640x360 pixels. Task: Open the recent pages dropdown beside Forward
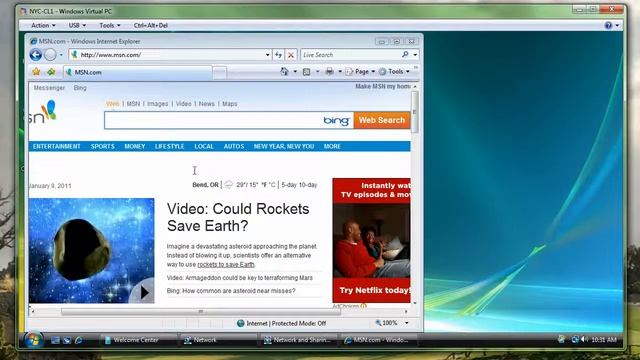pyautogui.click(x=61, y=55)
